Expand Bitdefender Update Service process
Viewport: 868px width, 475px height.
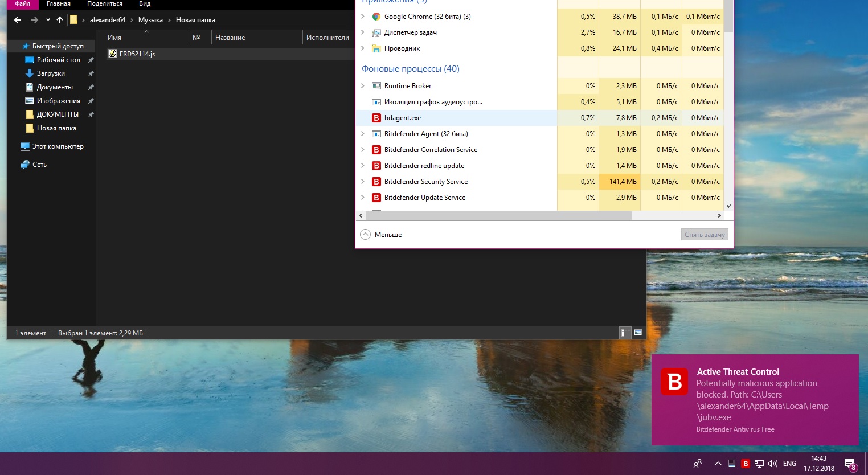click(x=363, y=198)
